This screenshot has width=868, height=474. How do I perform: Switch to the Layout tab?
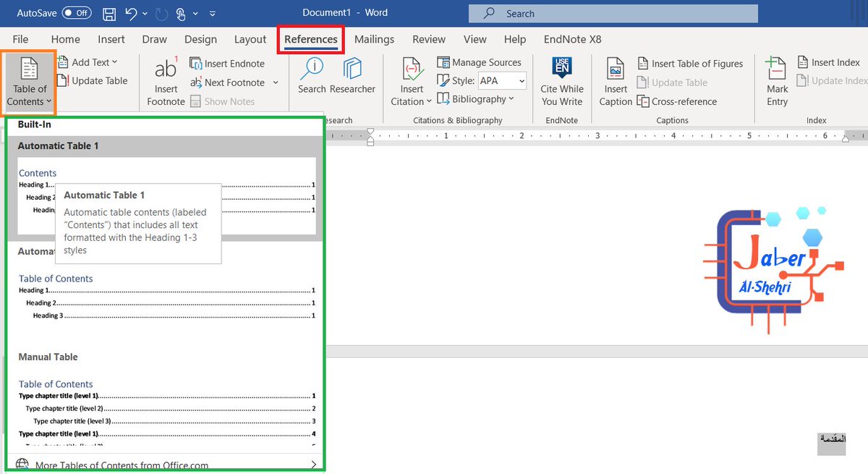250,39
